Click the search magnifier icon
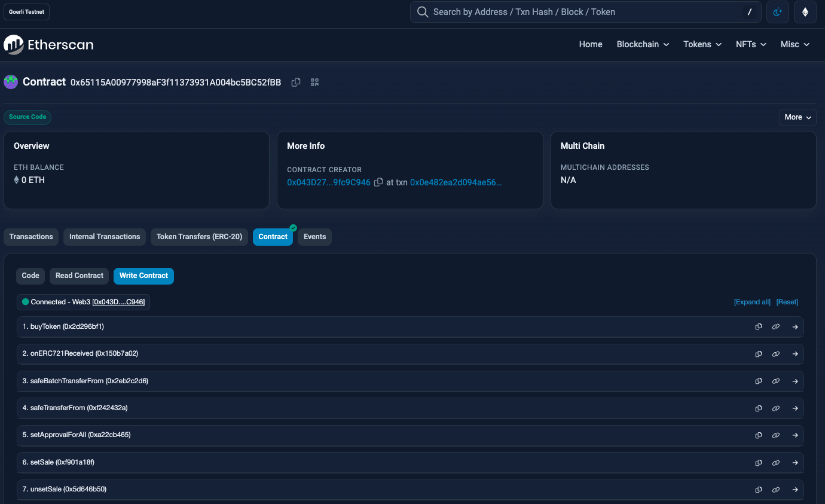The height and width of the screenshot is (504, 825). pos(423,11)
